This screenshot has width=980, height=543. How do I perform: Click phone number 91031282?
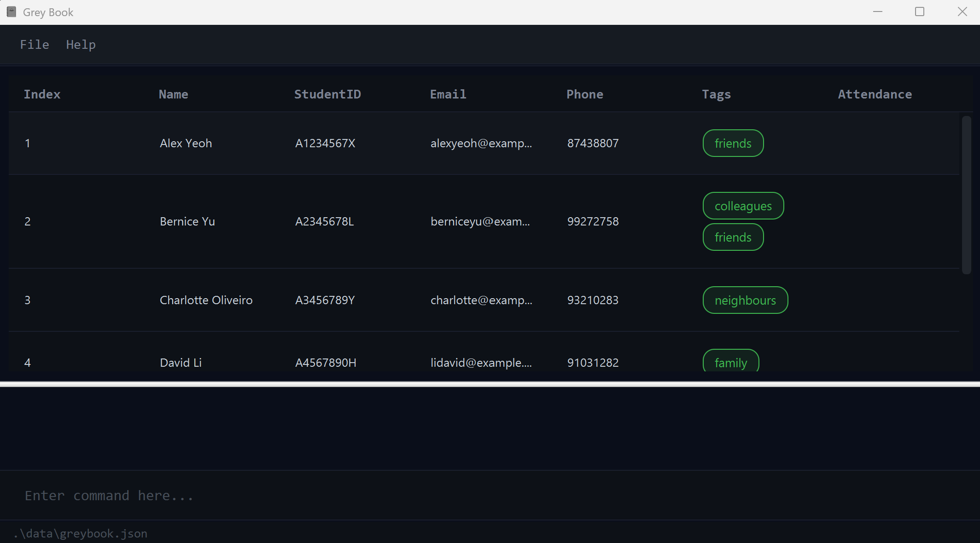(593, 363)
